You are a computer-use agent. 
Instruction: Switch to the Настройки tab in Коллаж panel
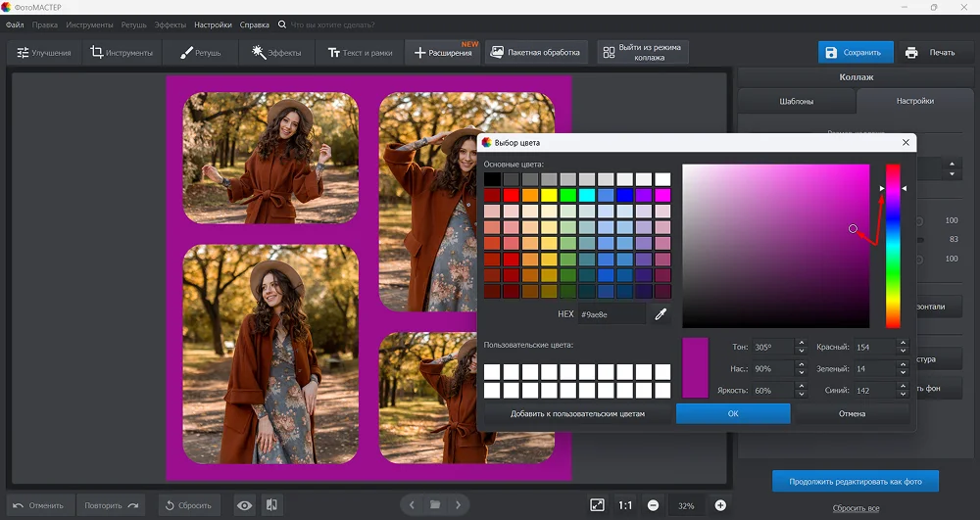[x=915, y=101]
